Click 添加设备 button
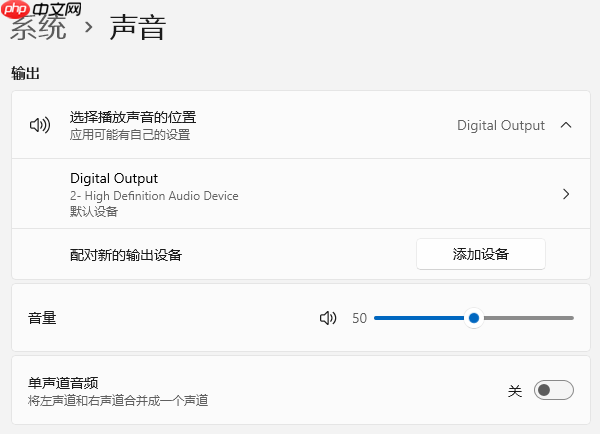Viewport: 600px width, 434px height. (x=481, y=254)
